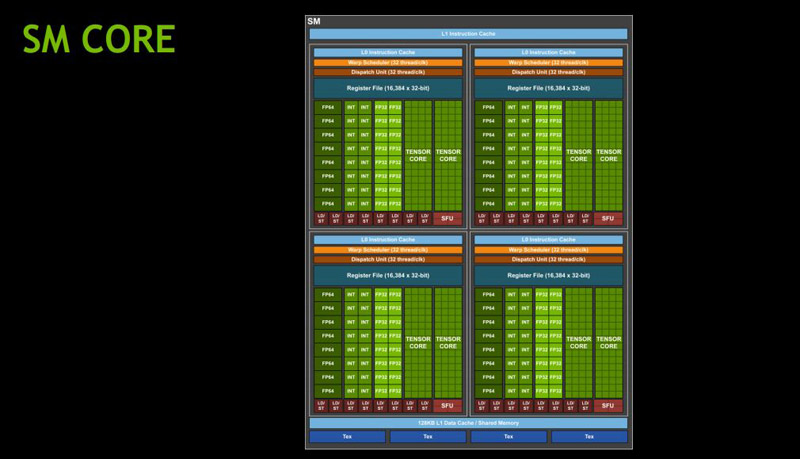Select the bottom-left Dispatch Unit bar
This screenshot has height=459, width=800.
[x=388, y=259]
